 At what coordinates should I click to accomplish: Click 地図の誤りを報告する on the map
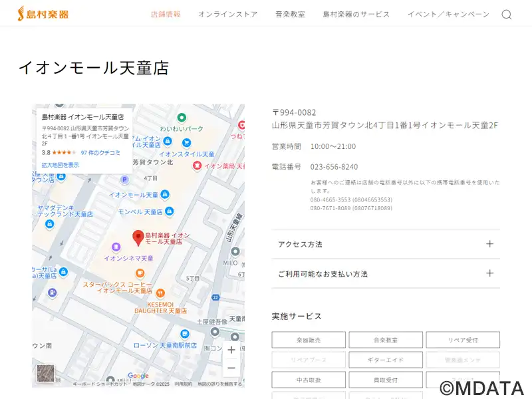click(220, 384)
